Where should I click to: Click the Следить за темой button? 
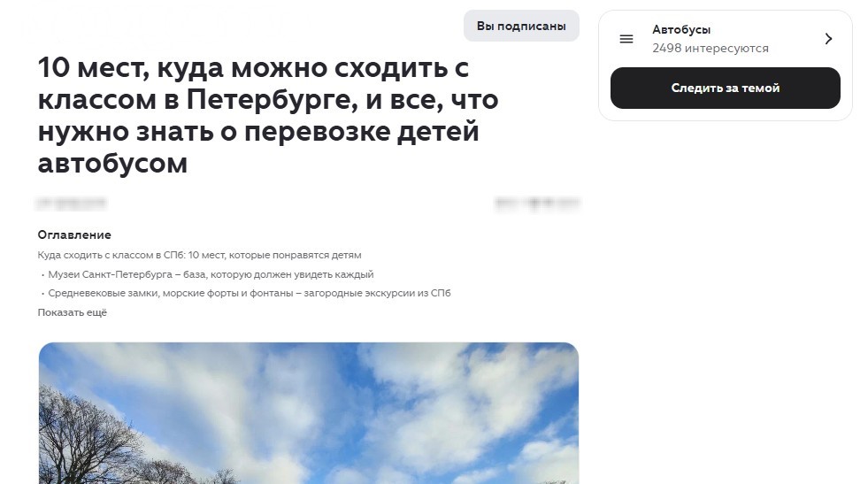pyautogui.click(x=726, y=88)
